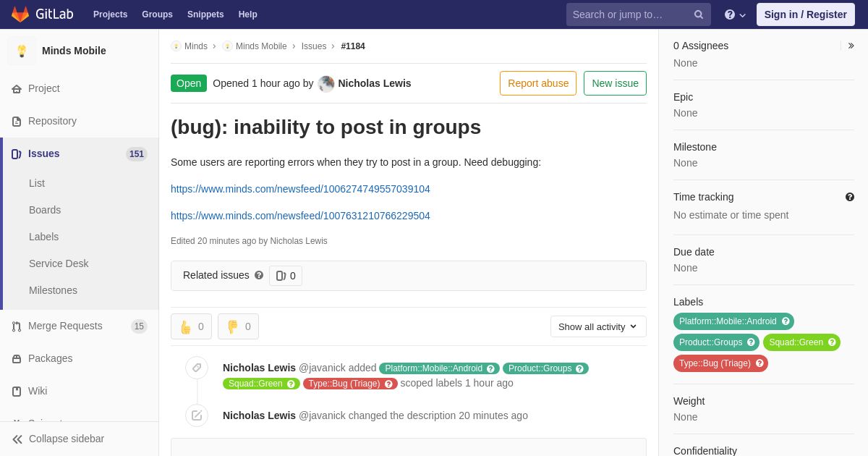Open the Milestones submenu item
Viewport: 868px width, 456px height.
tap(53, 290)
